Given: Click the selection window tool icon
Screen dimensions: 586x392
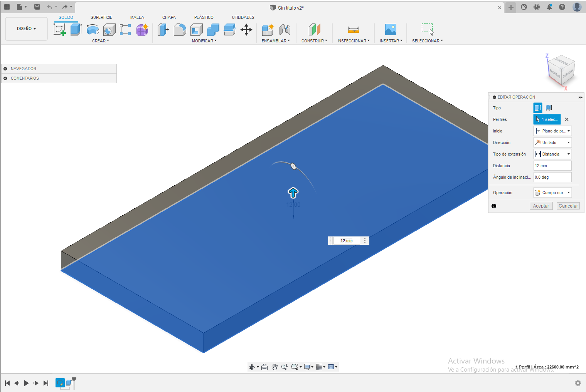Looking at the screenshot, I should 428,30.
